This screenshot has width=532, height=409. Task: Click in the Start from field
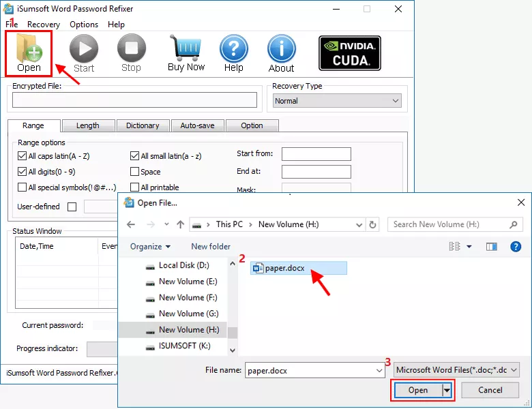(316, 154)
